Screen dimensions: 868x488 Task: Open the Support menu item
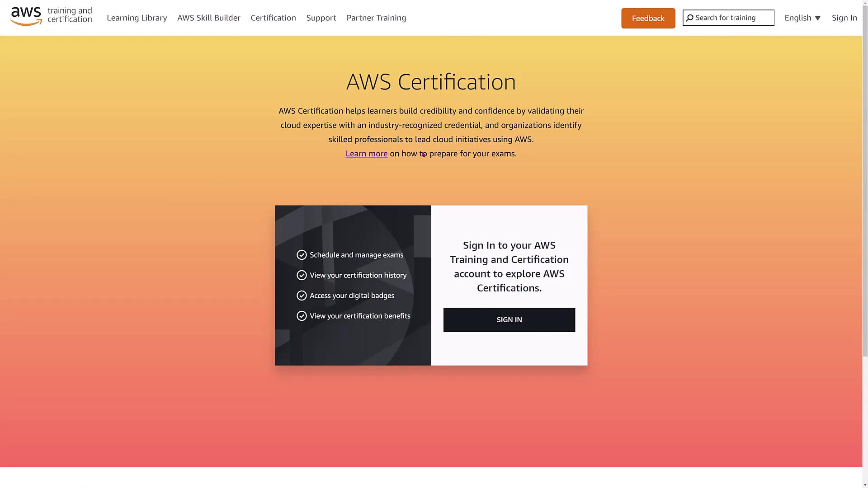tap(321, 18)
